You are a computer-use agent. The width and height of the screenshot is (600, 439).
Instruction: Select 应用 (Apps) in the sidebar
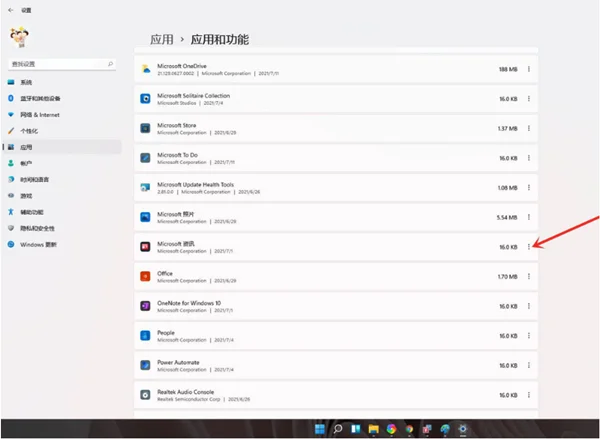pos(26,147)
